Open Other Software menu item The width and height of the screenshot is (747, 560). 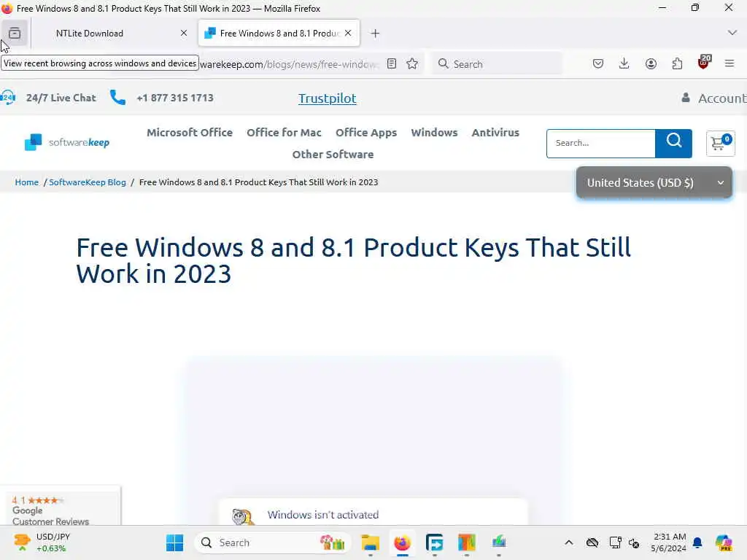pos(333,155)
